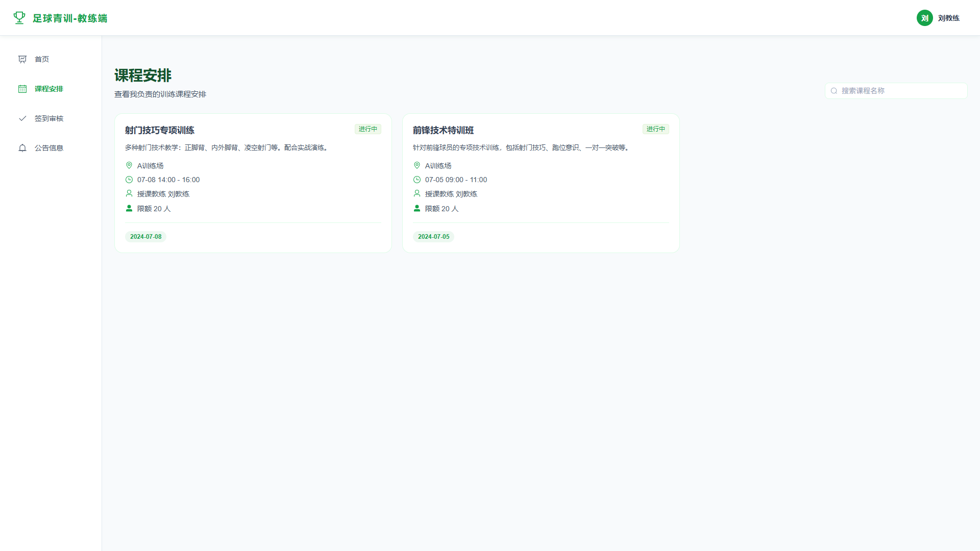The image size is (980, 551).
Task: Click A训练场 in 前锋技术特训班 card
Action: (438, 166)
